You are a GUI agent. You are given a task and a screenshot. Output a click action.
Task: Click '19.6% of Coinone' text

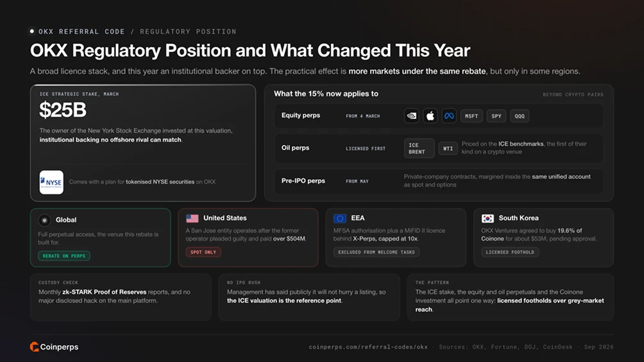[532, 235]
